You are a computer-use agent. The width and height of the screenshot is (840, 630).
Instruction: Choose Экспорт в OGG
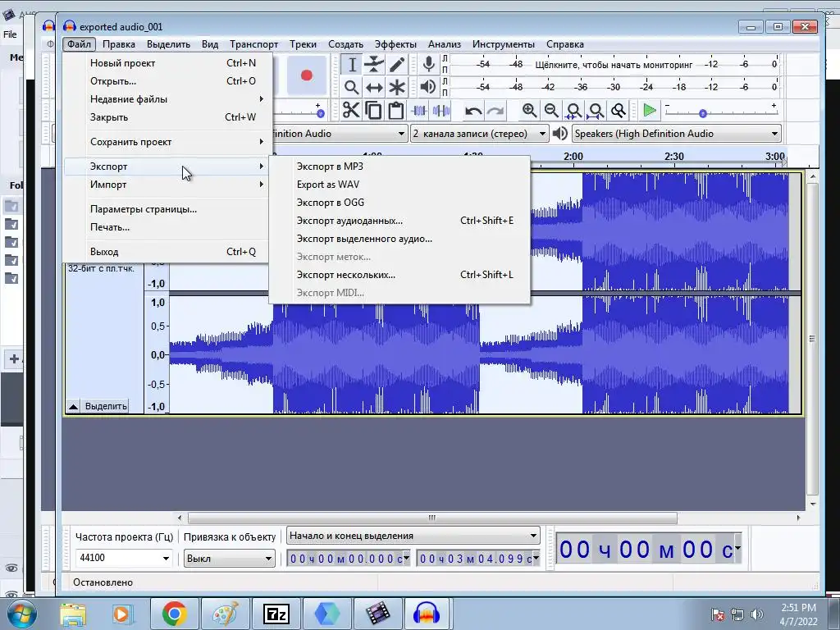(x=399, y=203)
